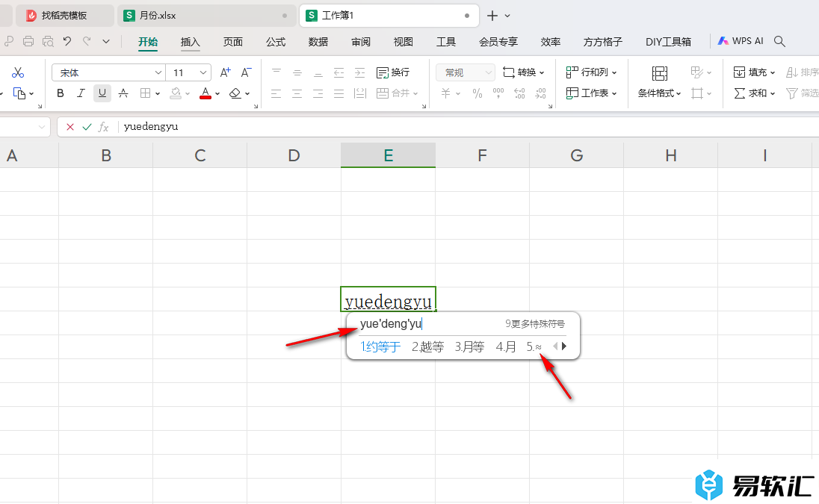Screen dimensions: 819x504
Task: Toggle Underline formatting
Action: pyautogui.click(x=102, y=93)
